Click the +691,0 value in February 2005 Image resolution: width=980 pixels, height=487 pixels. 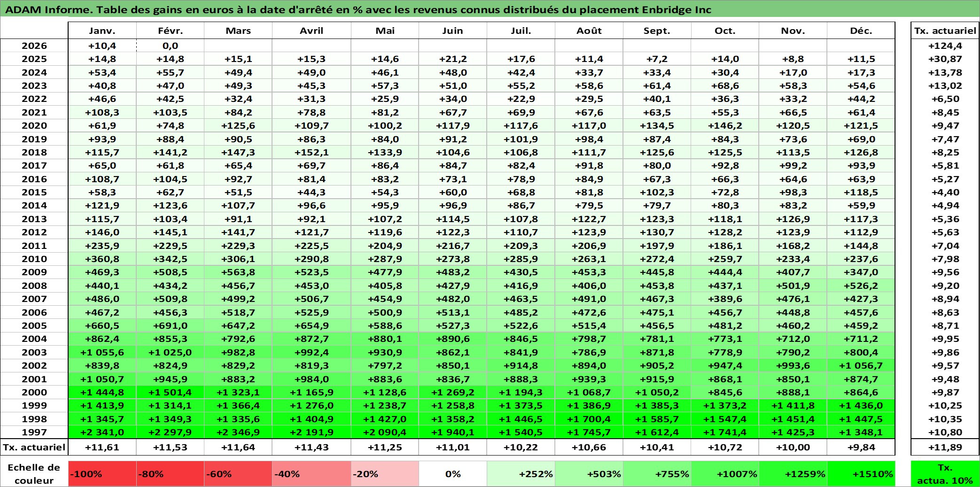(x=170, y=325)
